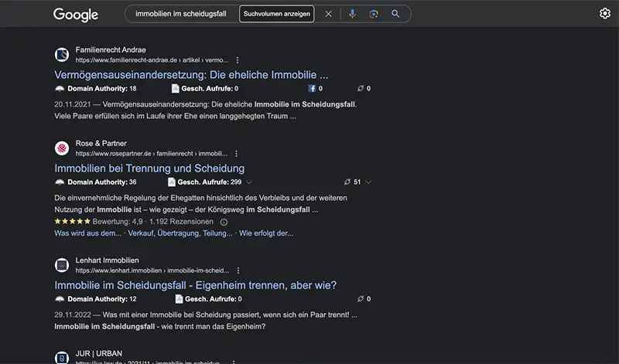Click info icon next to 1.192 Rezensionen

coord(224,222)
